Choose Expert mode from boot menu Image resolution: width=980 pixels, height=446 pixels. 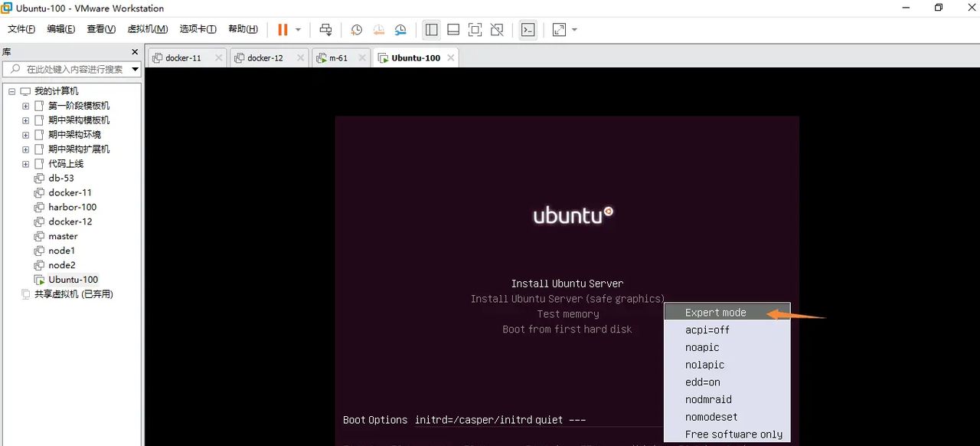pos(716,312)
